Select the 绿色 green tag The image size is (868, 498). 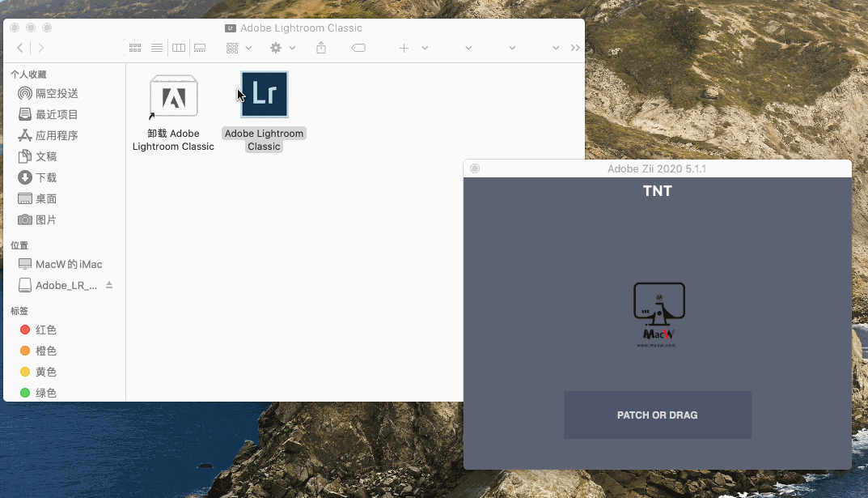[x=38, y=393]
